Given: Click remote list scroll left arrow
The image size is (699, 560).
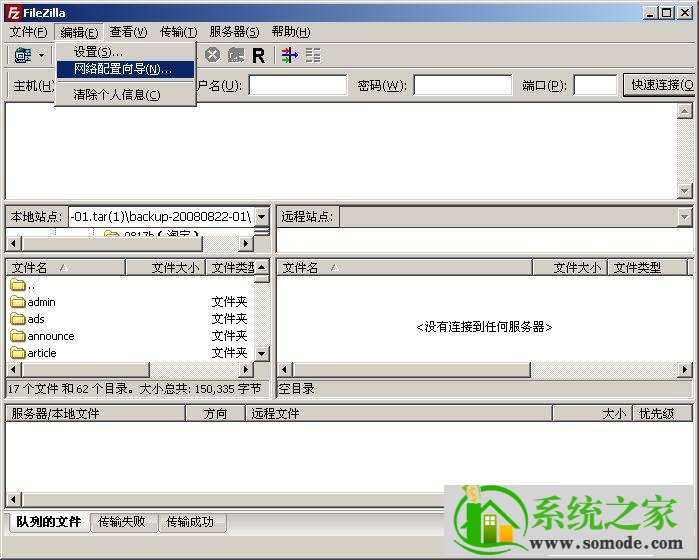Looking at the screenshot, I should point(284,369).
